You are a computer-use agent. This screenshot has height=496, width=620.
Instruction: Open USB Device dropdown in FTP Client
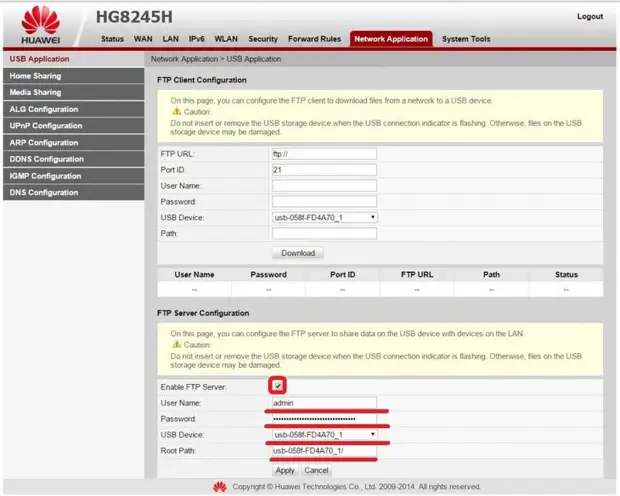point(324,217)
